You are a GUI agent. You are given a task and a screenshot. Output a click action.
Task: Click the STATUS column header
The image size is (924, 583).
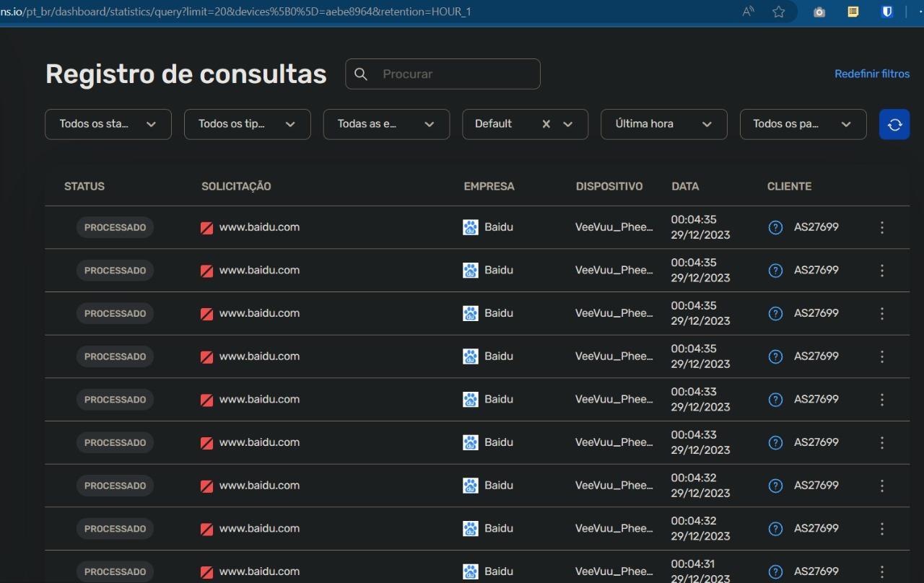[x=84, y=186]
